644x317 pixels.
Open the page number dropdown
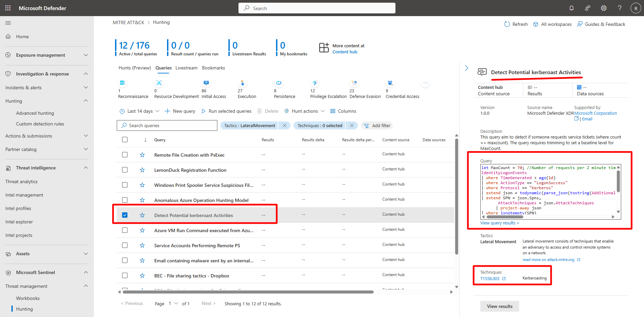(173, 304)
